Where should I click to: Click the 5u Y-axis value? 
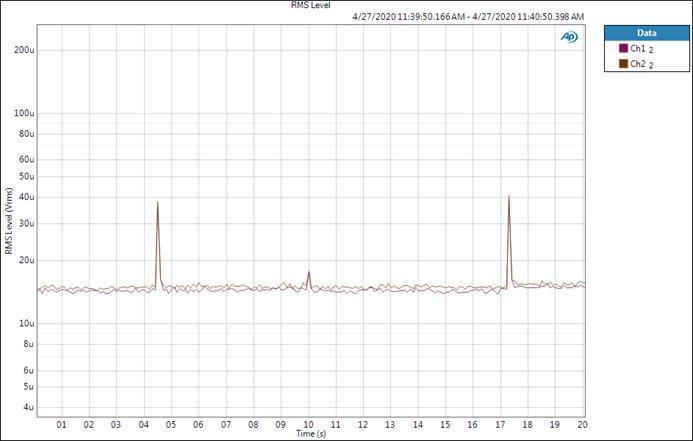(29, 387)
